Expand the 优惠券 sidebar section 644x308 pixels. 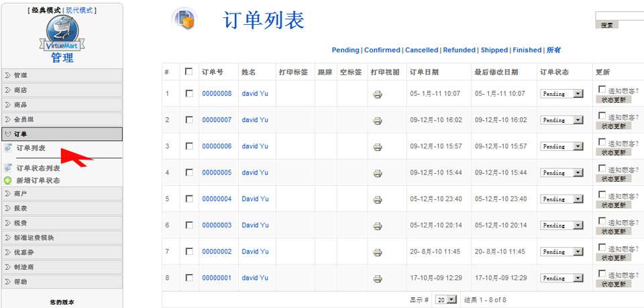(x=62, y=252)
